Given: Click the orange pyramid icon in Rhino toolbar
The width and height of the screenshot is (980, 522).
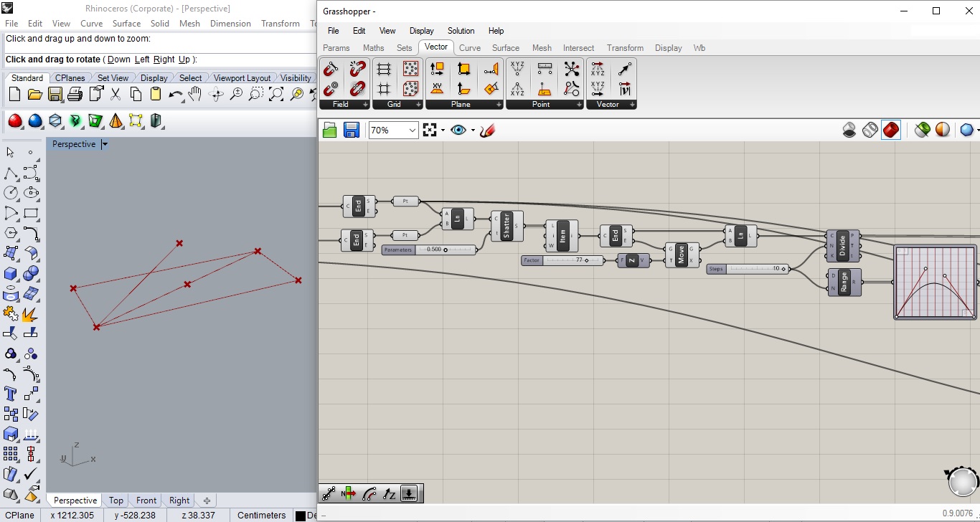Looking at the screenshot, I should point(116,120).
